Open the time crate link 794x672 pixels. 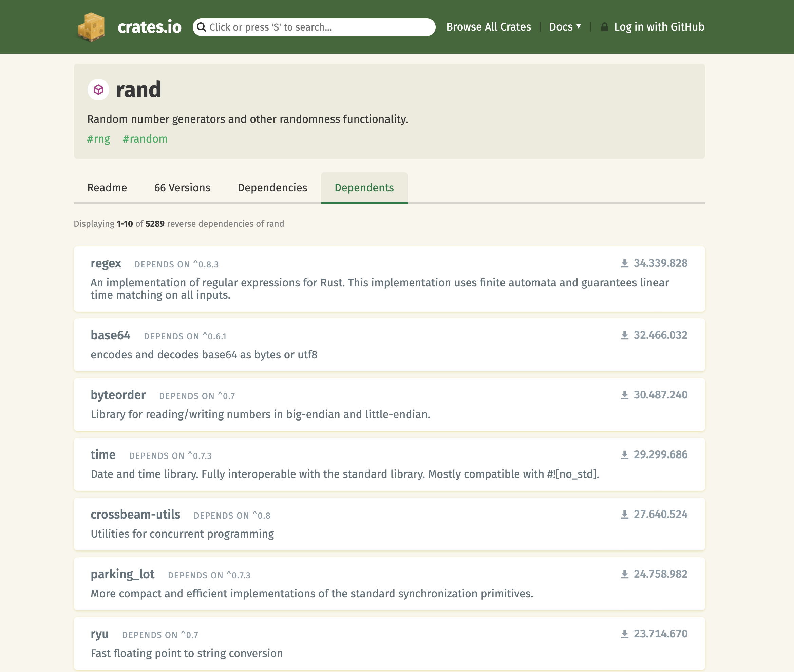[103, 455]
